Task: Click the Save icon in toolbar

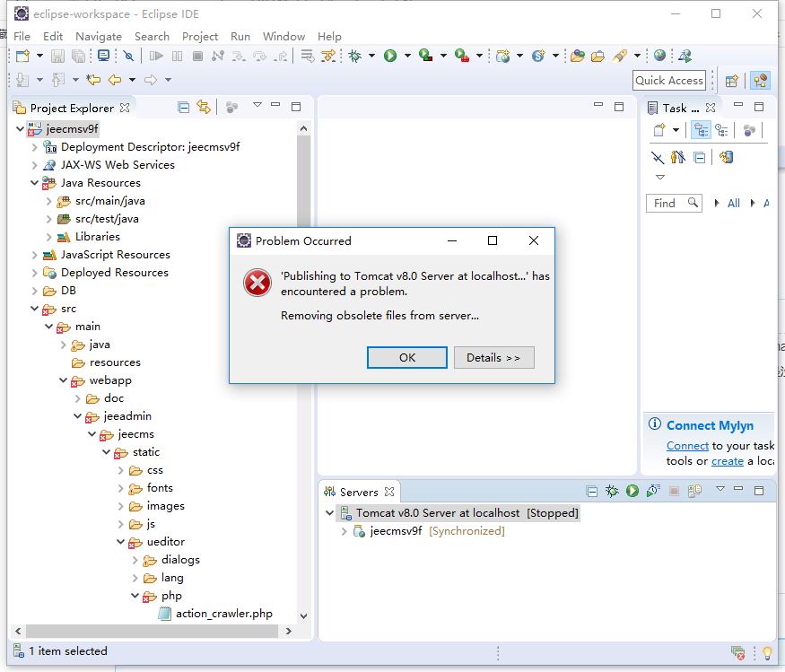Action: (57, 57)
